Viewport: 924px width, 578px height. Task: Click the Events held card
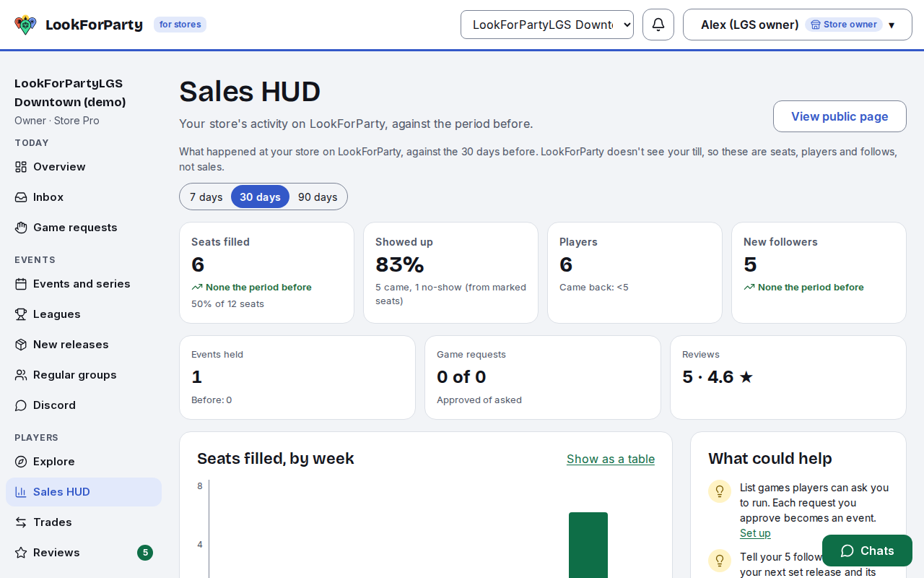[297, 377]
